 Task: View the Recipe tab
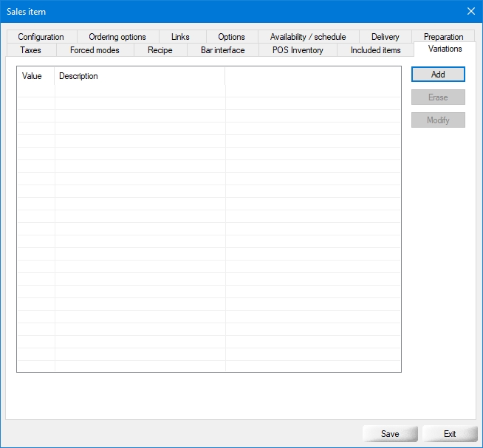coord(160,50)
